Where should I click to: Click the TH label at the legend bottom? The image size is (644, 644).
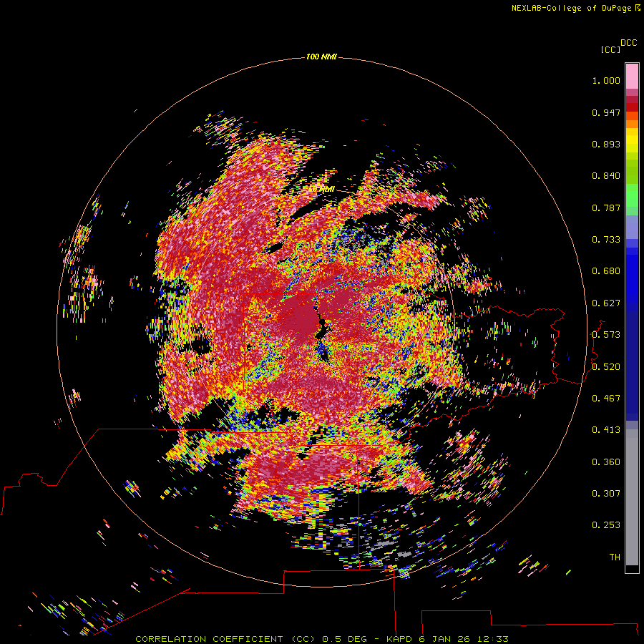pyautogui.click(x=615, y=557)
